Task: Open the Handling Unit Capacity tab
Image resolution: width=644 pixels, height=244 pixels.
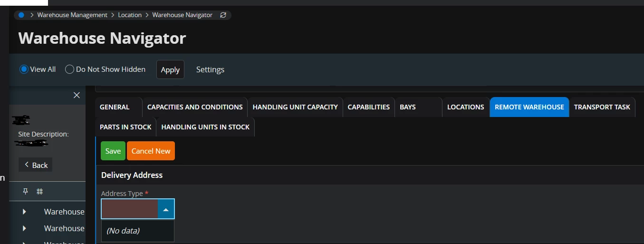Action: click(x=295, y=107)
